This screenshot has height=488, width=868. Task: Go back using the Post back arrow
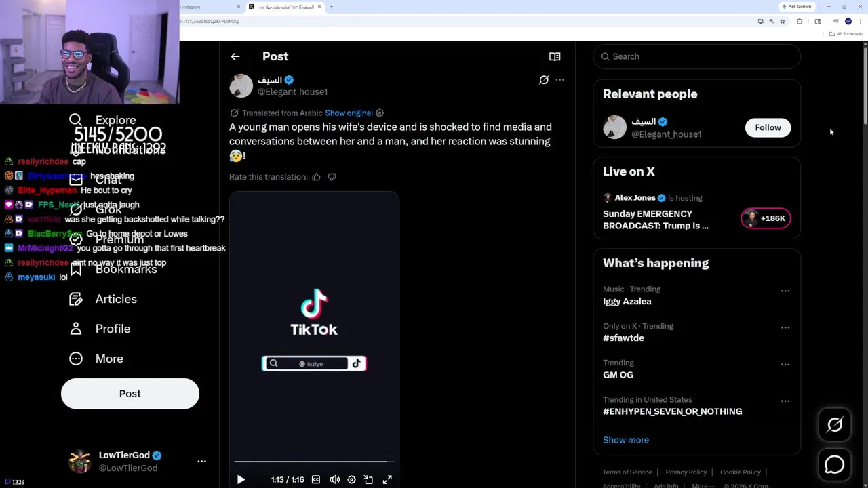(235, 56)
